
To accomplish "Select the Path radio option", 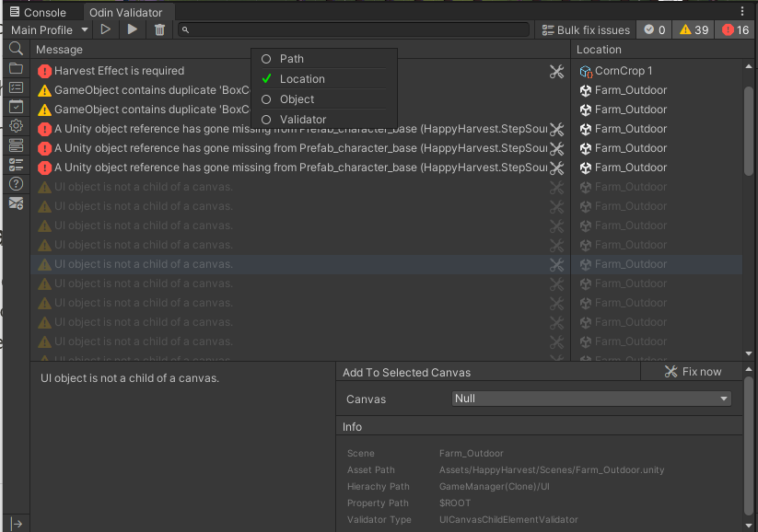I will click(291, 59).
